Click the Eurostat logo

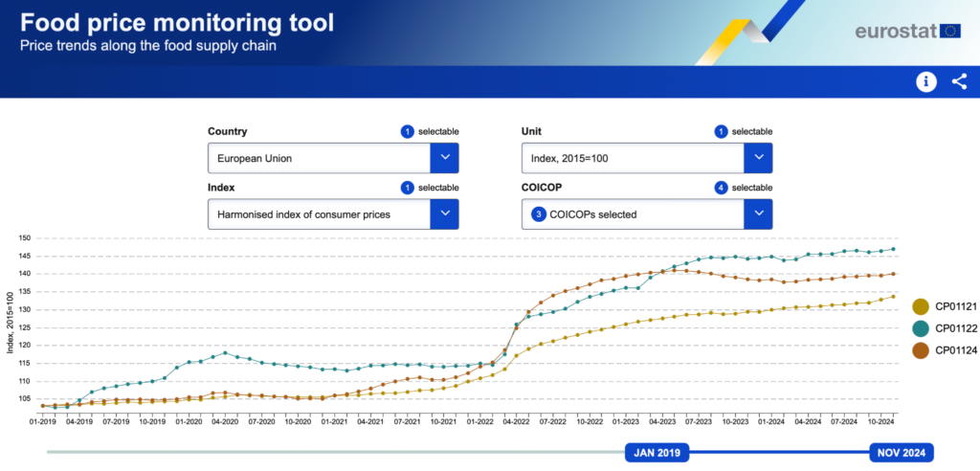point(907,31)
